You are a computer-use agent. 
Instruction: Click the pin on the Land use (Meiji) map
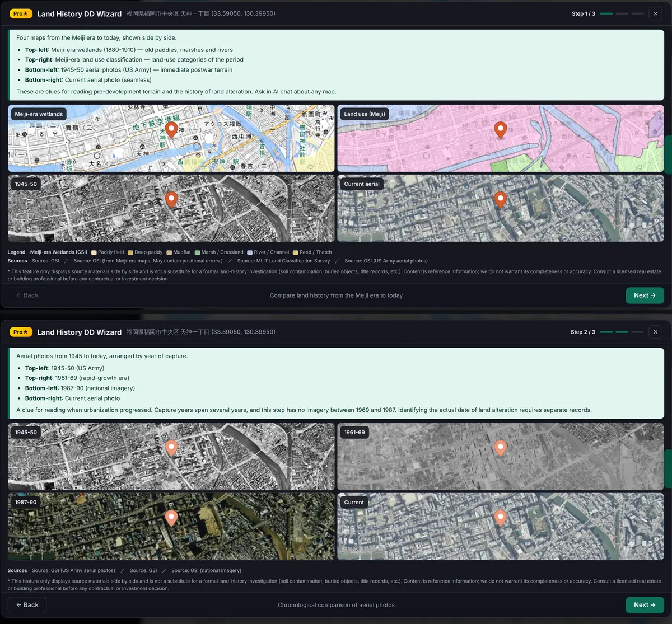pyautogui.click(x=501, y=130)
